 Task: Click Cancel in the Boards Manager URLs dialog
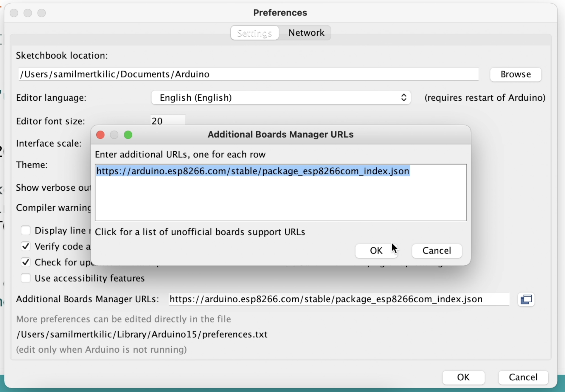(437, 251)
